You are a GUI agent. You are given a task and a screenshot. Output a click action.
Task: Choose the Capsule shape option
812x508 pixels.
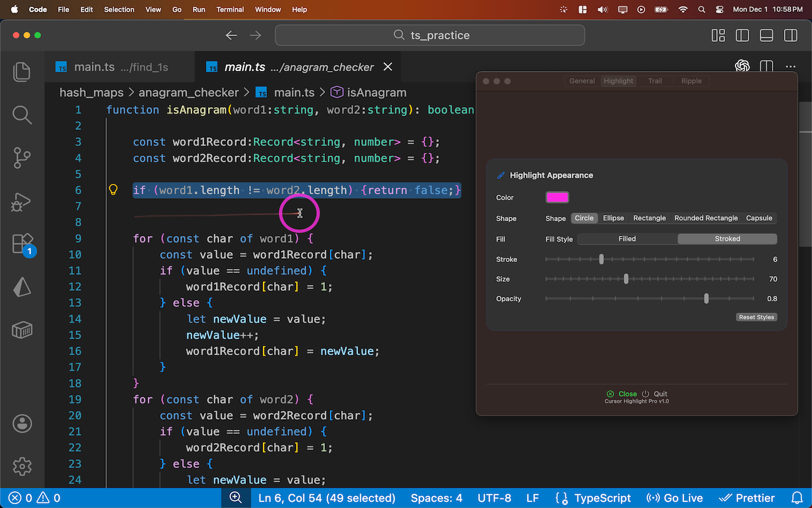[x=759, y=218]
